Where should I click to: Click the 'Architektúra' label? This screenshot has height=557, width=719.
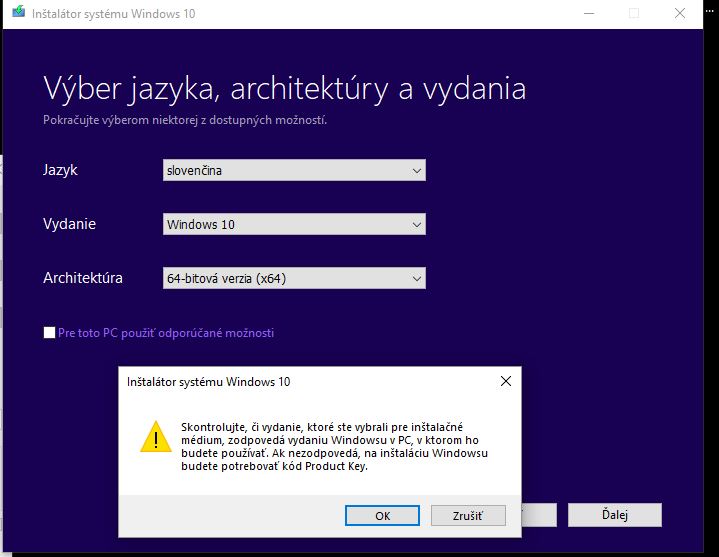coord(83,278)
